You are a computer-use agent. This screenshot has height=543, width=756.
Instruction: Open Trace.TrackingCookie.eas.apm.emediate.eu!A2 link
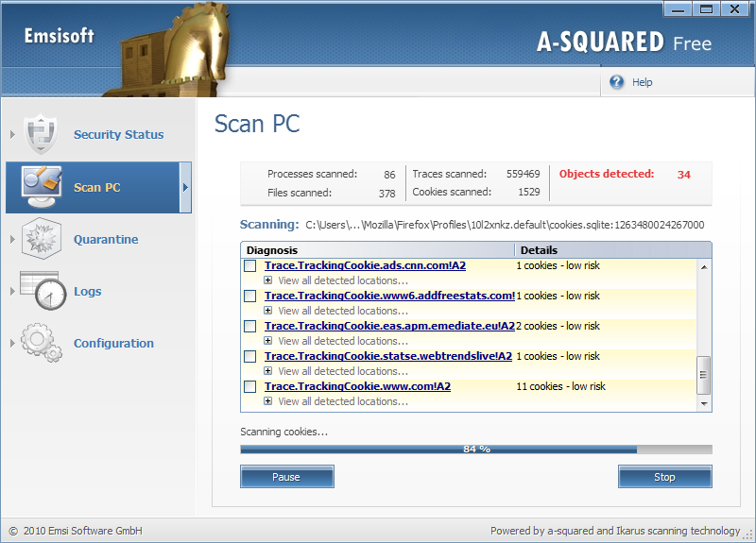389,326
